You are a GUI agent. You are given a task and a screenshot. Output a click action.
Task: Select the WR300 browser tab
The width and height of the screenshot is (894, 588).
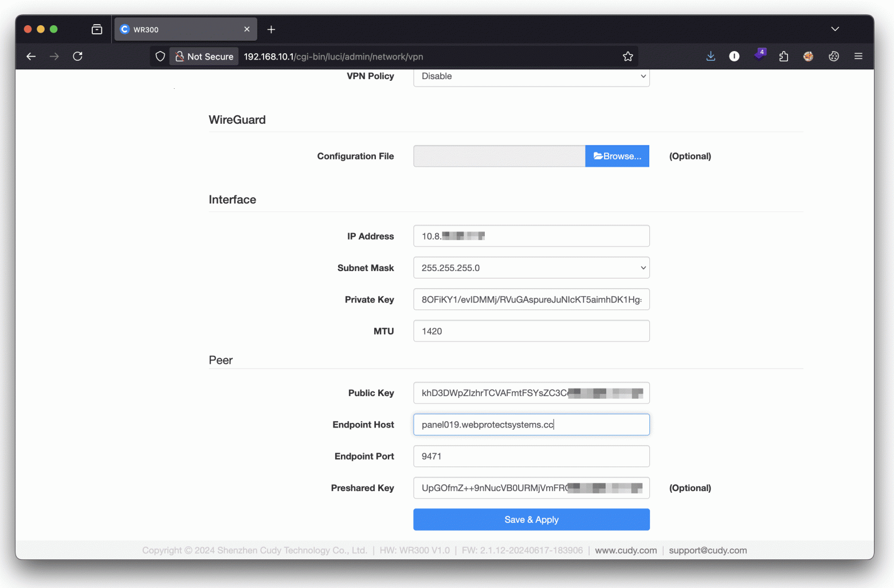tap(178, 29)
